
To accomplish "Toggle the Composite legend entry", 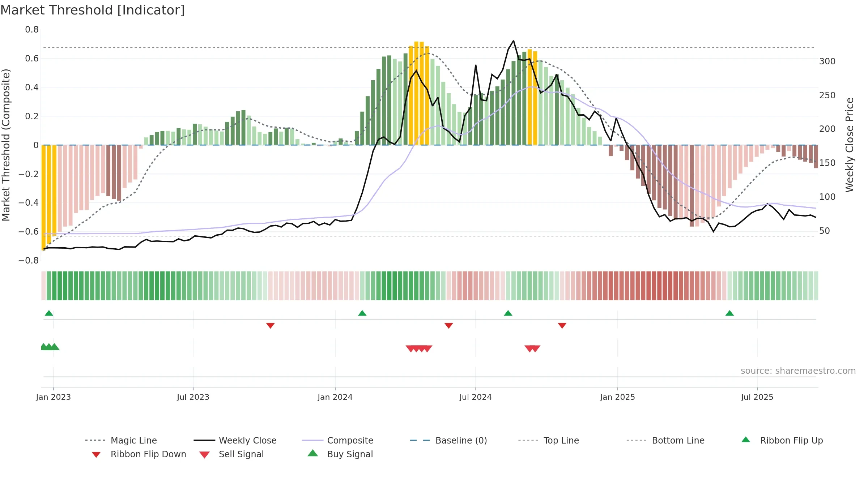I will [x=337, y=440].
